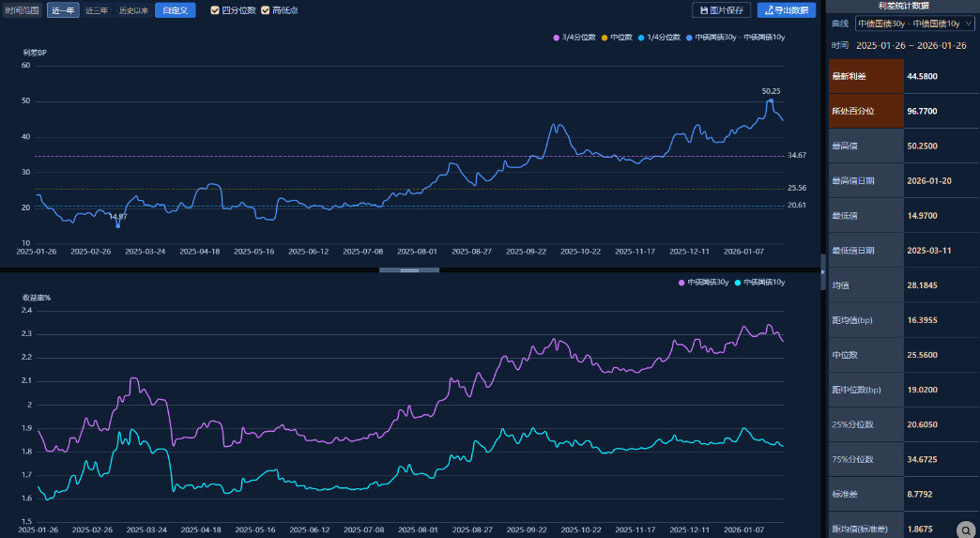Click the magnifier search icon at bottom right

click(x=965, y=530)
